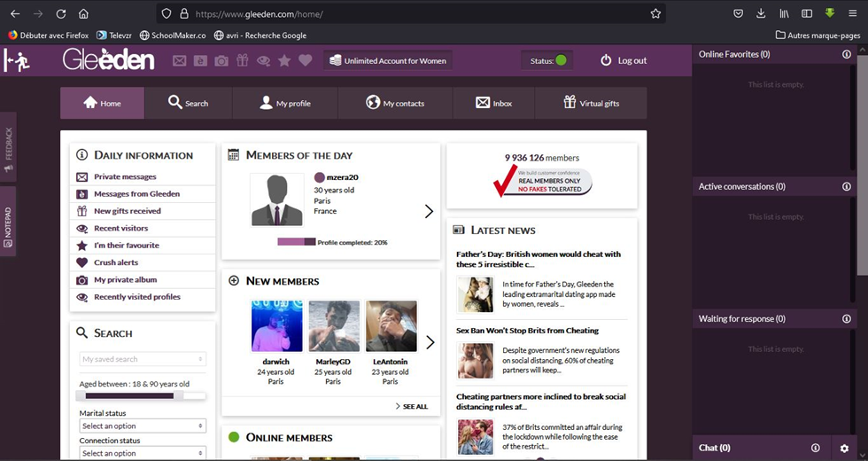Open recent visitors eye icon in header
This screenshot has width=868, height=461.
tap(264, 60)
